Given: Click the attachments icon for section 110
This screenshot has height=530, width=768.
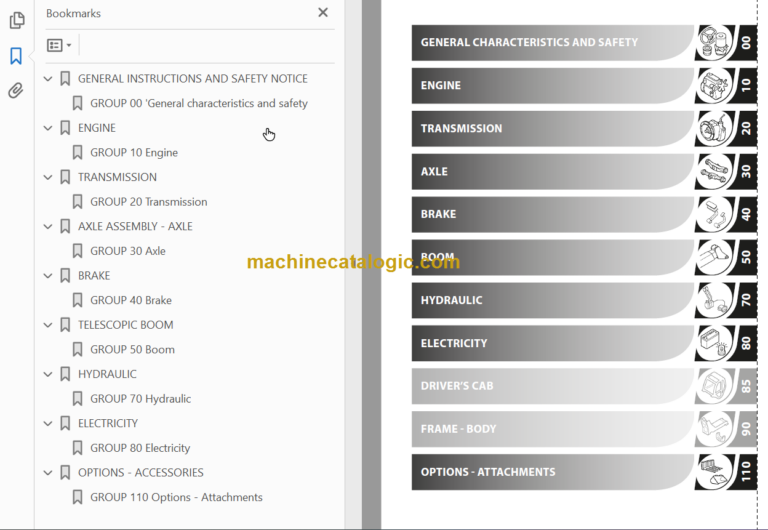Looking at the screenshot, I should tap(714, 472).
